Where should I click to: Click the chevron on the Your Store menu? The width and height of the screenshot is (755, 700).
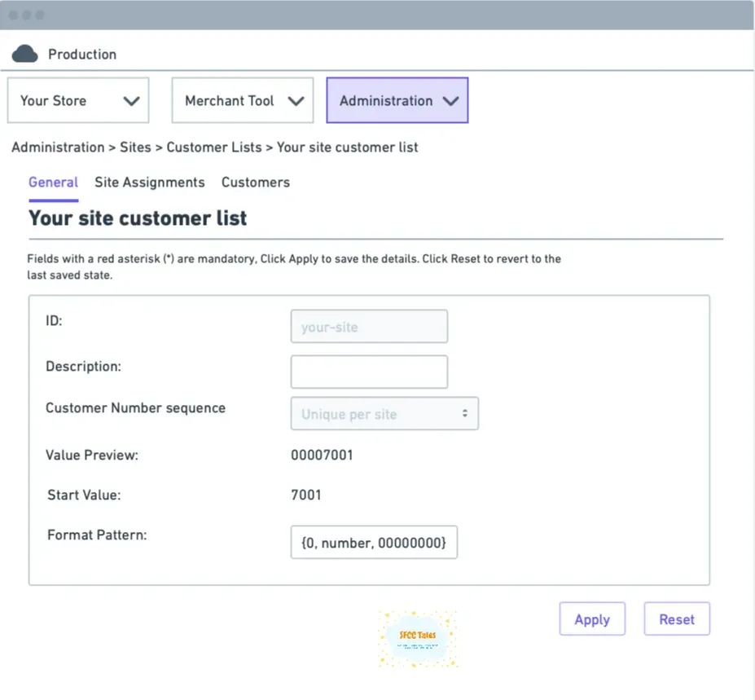132,100
